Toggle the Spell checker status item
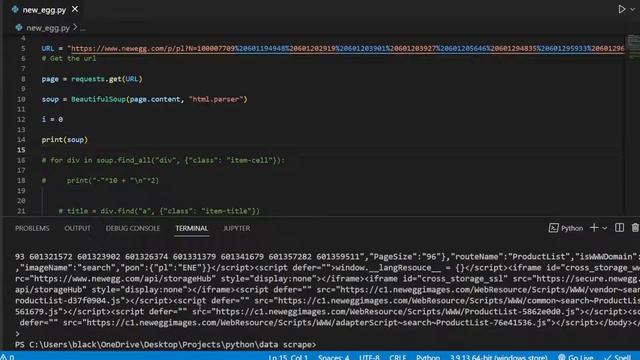 point(618,357)
